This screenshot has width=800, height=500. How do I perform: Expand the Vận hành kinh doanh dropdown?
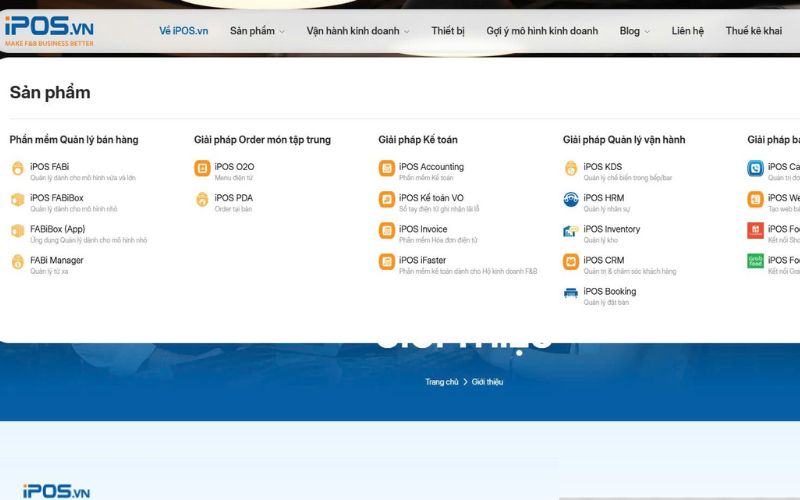(358, 31)
